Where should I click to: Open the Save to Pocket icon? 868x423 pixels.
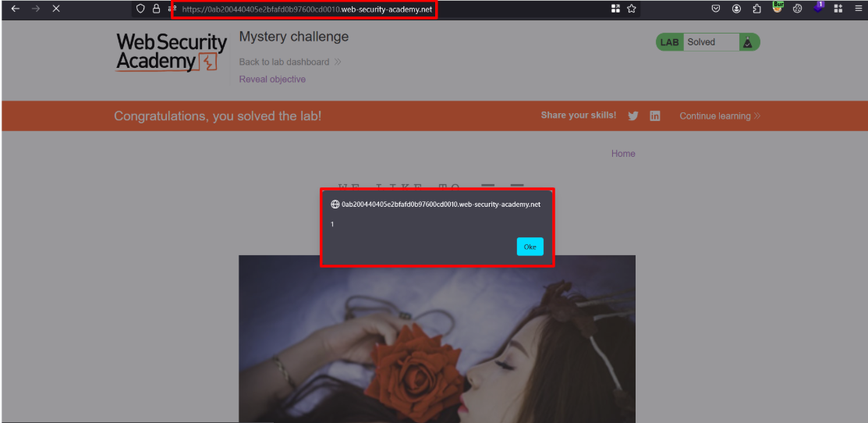click(x=716, y=9)
